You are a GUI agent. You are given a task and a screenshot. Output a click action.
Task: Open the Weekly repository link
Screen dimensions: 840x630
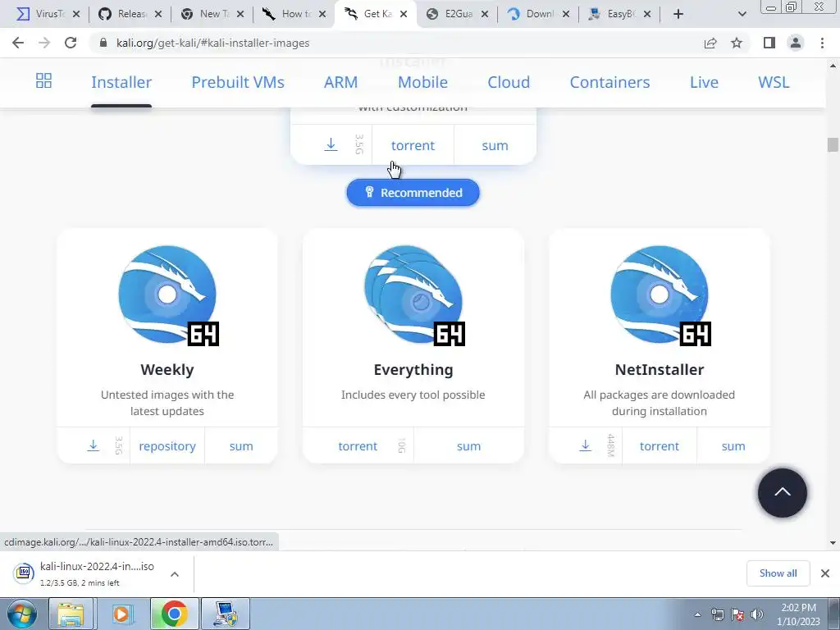(167, 446)
